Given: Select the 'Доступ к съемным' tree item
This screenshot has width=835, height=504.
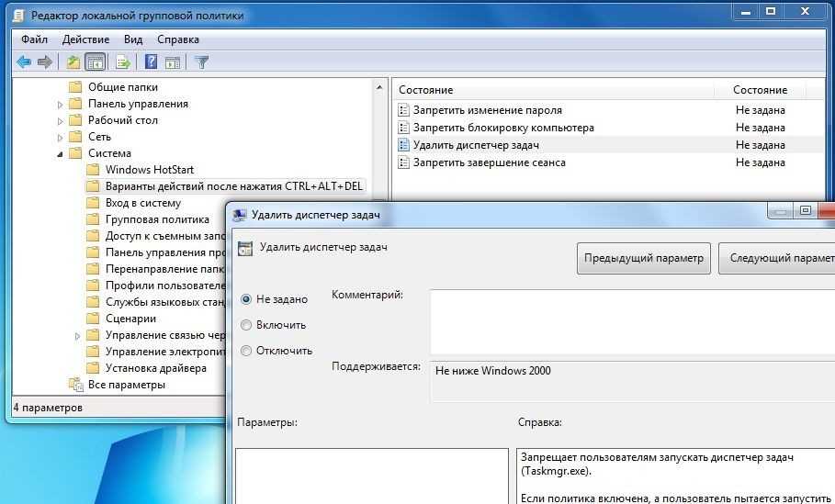Looking at the screenshot, I should click(x=165, y=236).
